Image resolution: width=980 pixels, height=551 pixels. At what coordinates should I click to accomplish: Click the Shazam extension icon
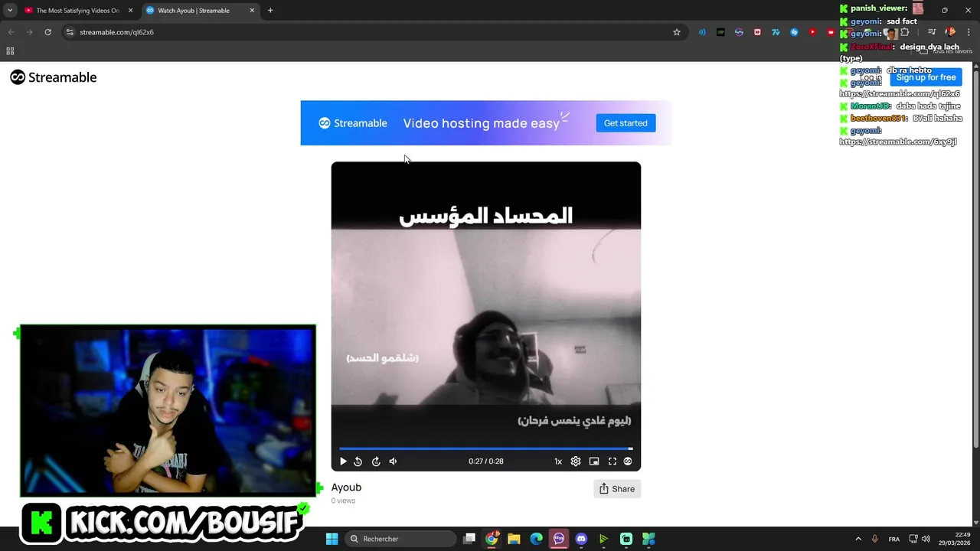pos(794,32)
